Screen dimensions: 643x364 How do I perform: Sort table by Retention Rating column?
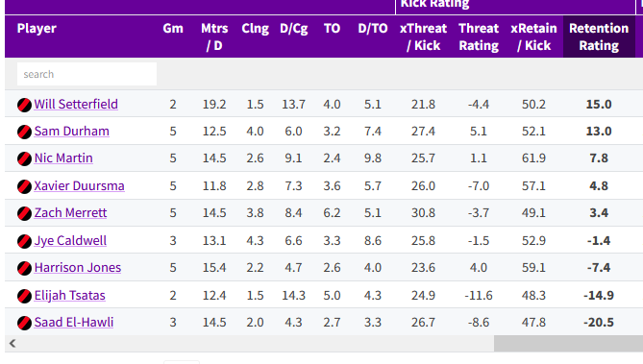click(x=599, y=36)
